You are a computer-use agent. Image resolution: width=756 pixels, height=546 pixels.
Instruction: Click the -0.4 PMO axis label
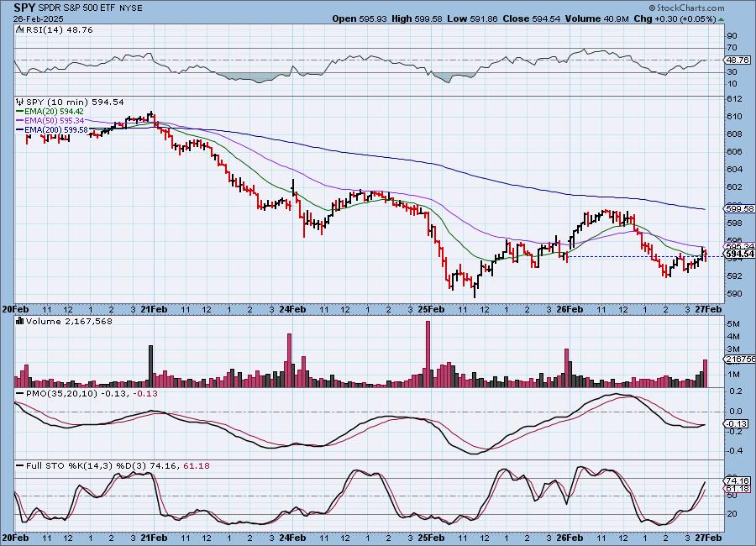click(x=735, y=450)
